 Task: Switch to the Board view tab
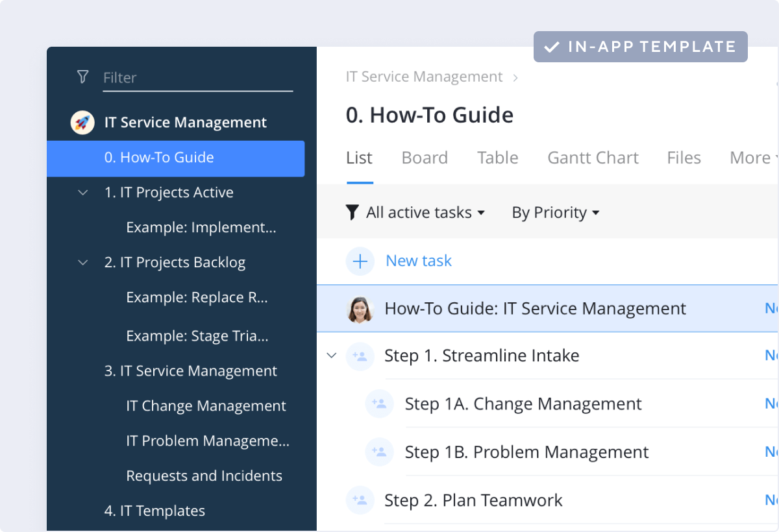click(x=425, y=158)
